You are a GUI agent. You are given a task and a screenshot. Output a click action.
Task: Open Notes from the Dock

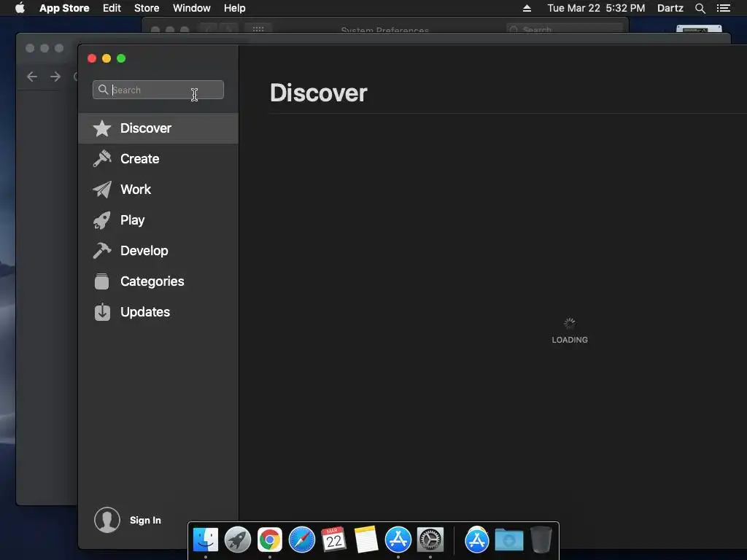pyautogui.click(x=366, y=540)
